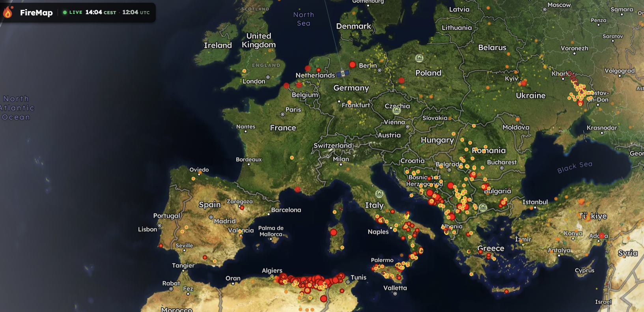Viewport: 644px width, 312px height.
Task: Click the FireMap flame logo
Action: [8, 12]
